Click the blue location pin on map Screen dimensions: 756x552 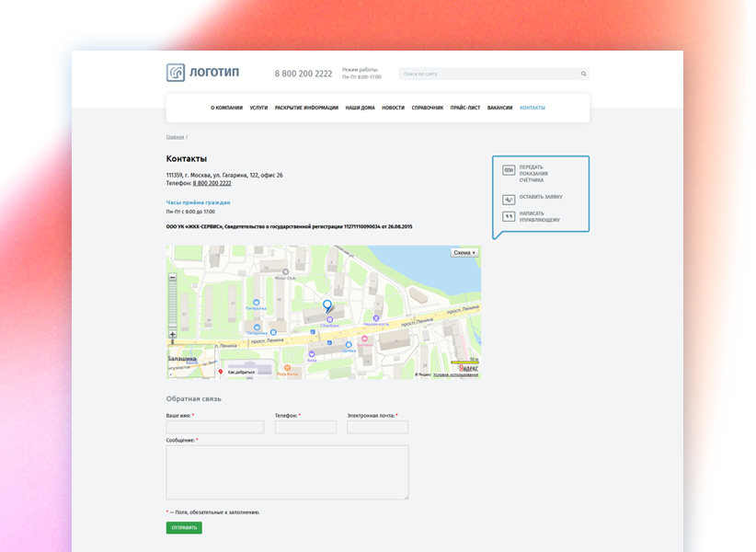click(x=326, y=305)
